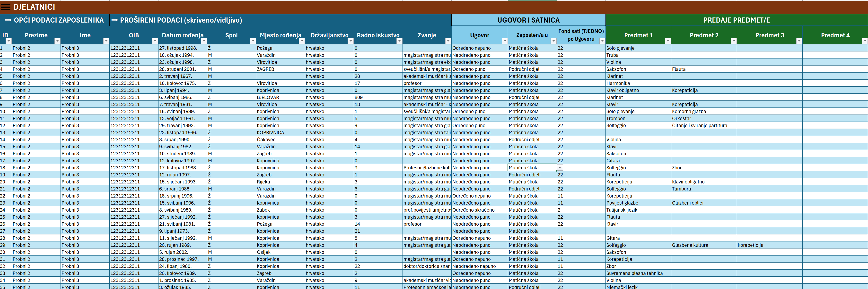868x289 pixels.
Task: Select the subject cell 'Glazbena kultura'
Action: point(704,245)
